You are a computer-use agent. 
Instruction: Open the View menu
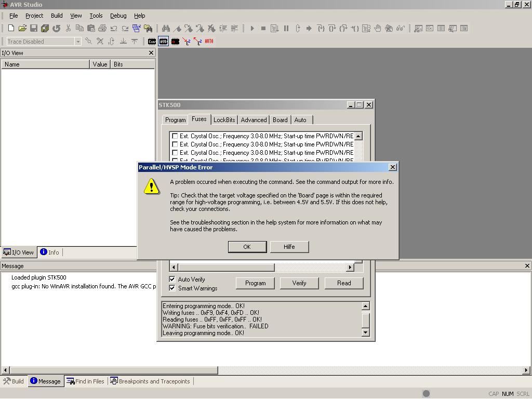tap(76, 16)
